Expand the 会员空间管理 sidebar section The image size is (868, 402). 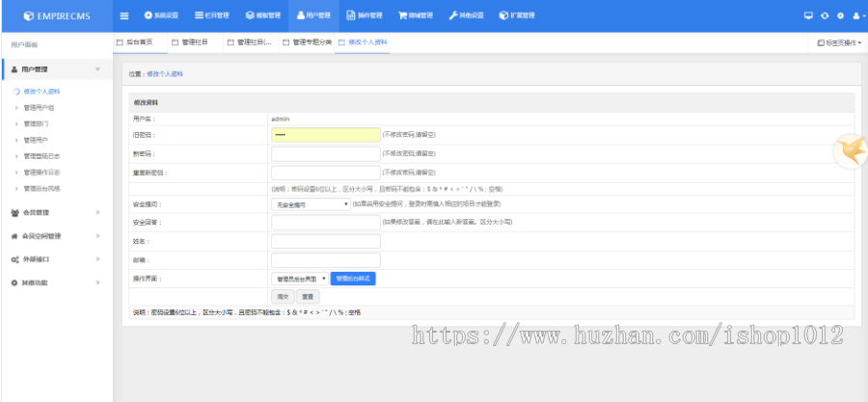pos(57,236)
